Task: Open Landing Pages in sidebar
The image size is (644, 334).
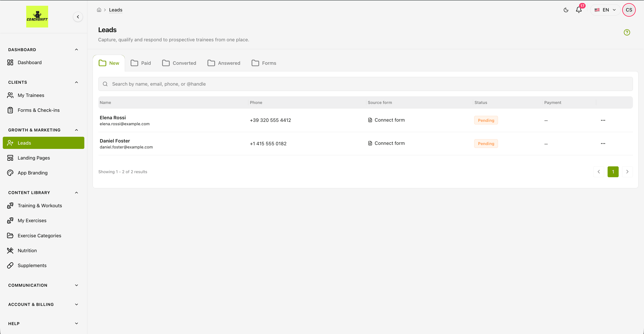Action: point(43,158)
